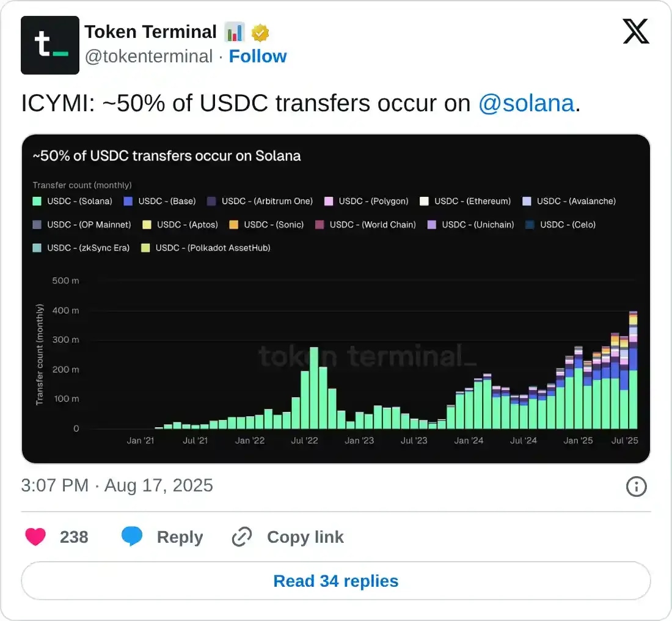The image size is (672, 621).
Task: Select the green USDC Solana legend swatch
Action: click(38, 201)
